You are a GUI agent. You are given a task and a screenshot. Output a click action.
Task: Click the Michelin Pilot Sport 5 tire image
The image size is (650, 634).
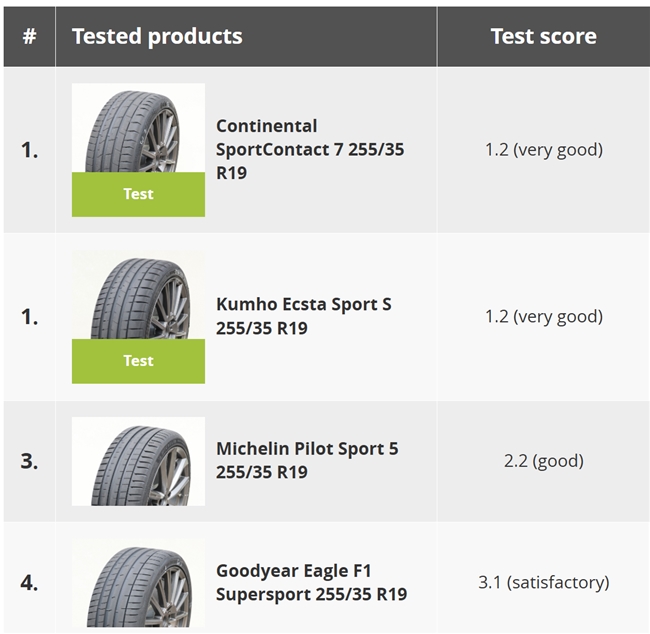[x=138, y=461]
